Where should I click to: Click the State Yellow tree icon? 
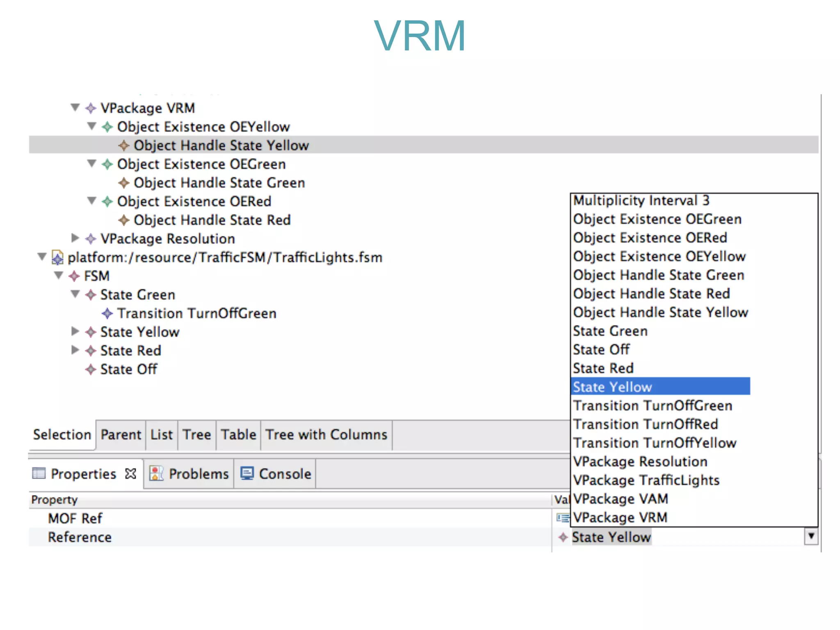(x=90, y=332)
